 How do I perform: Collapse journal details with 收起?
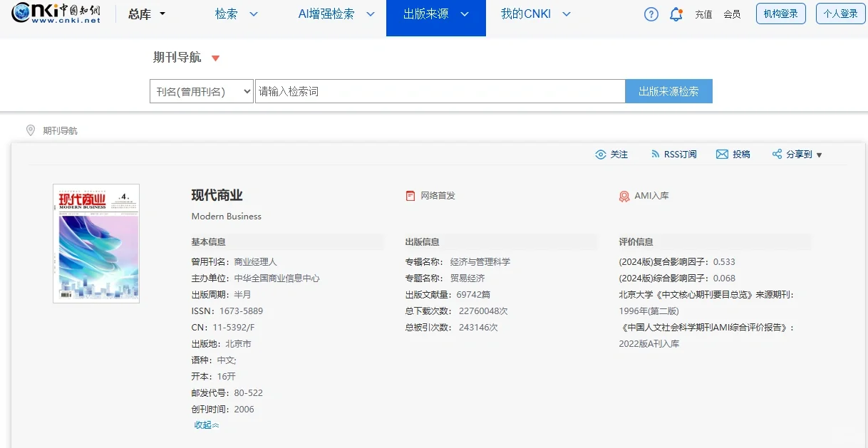207,425
